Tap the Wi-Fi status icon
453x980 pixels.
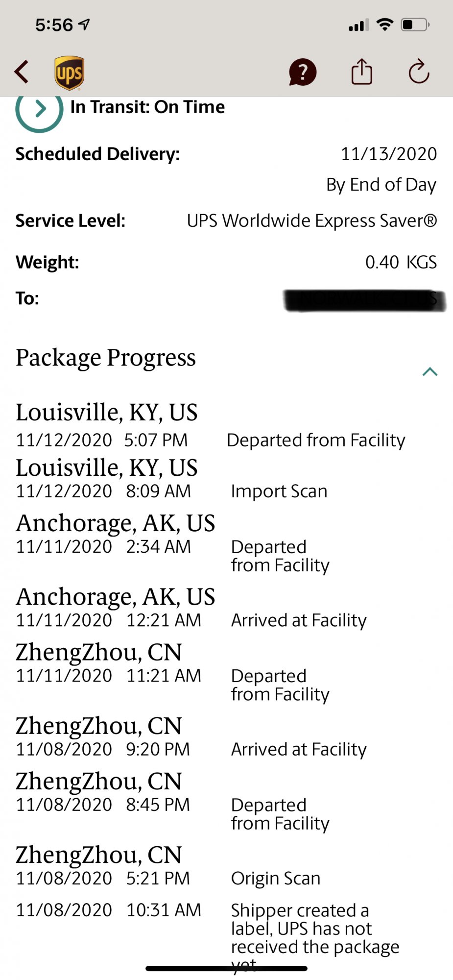tap(385, 24)
